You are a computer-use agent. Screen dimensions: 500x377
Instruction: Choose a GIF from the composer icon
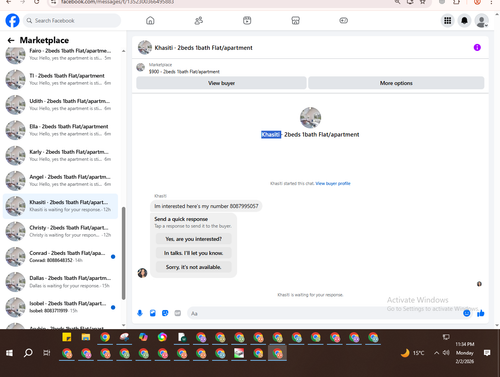tap(178, 313)
